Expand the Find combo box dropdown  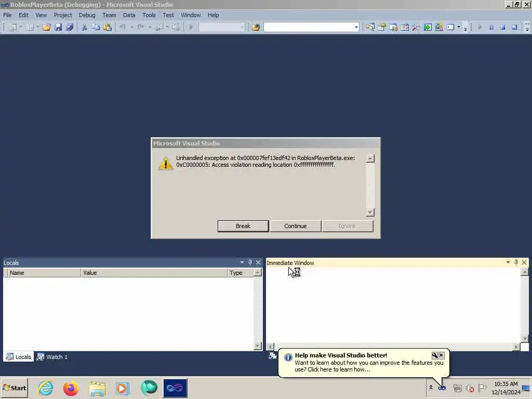(x=356, y=27)
